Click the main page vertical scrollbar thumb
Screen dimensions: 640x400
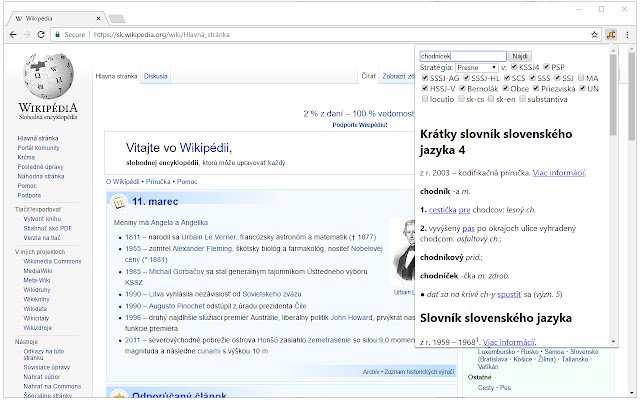(x=632, y=96)
